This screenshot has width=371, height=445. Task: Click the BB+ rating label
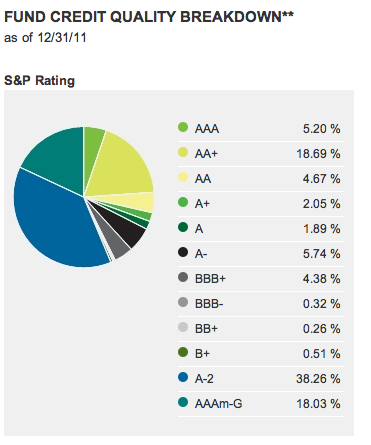coord(206,329)
